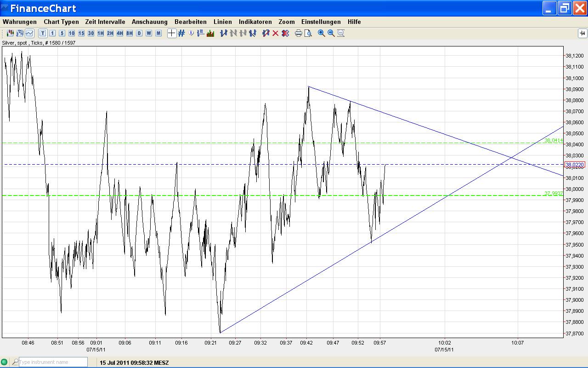The image size is (588, 368).
Task: Click the current price label 38,0220
Action: pyautogui.click(x=575, y=165)
